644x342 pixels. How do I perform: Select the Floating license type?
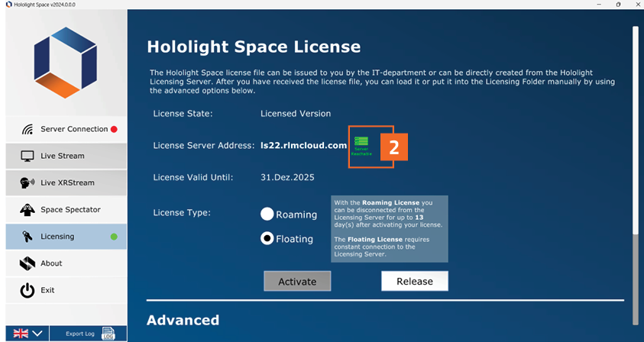(267, 238)
